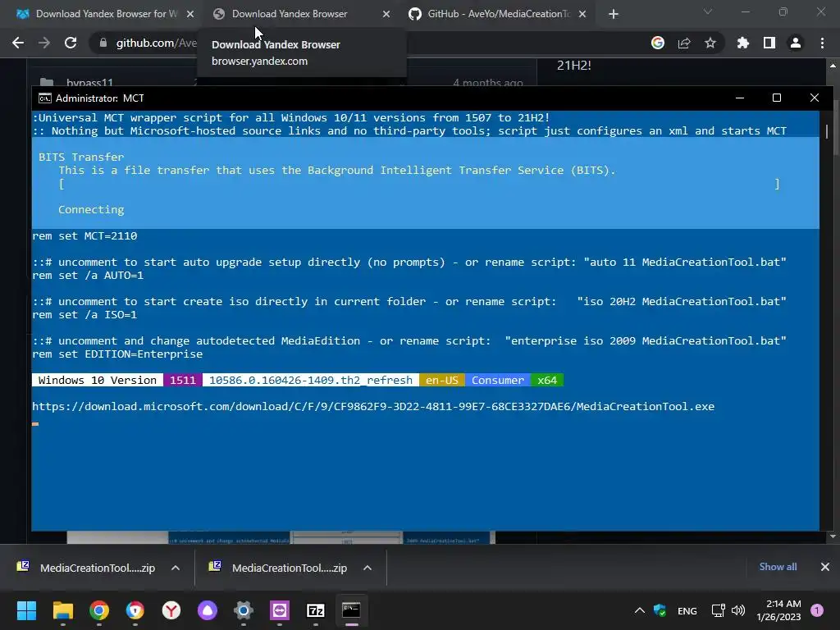Open Settings gear from the taskbar
This screenshot has height=630, width=840.
point(243,610)
